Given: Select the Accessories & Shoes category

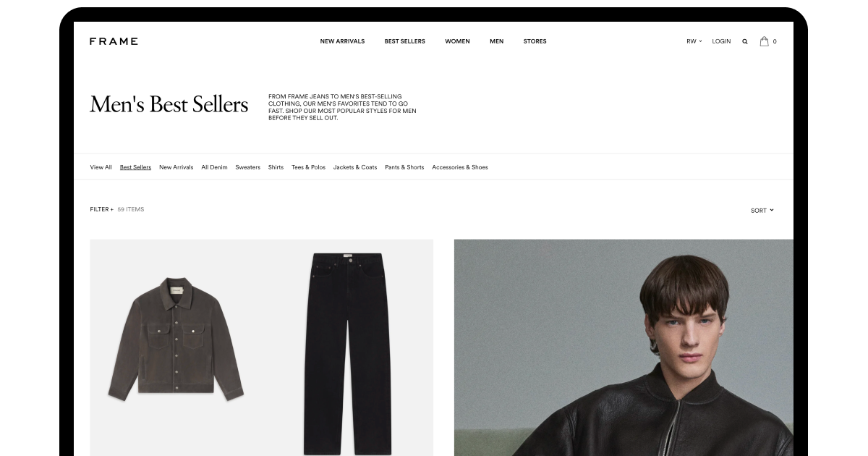Looking at the screenshot, I should (460, 167).
